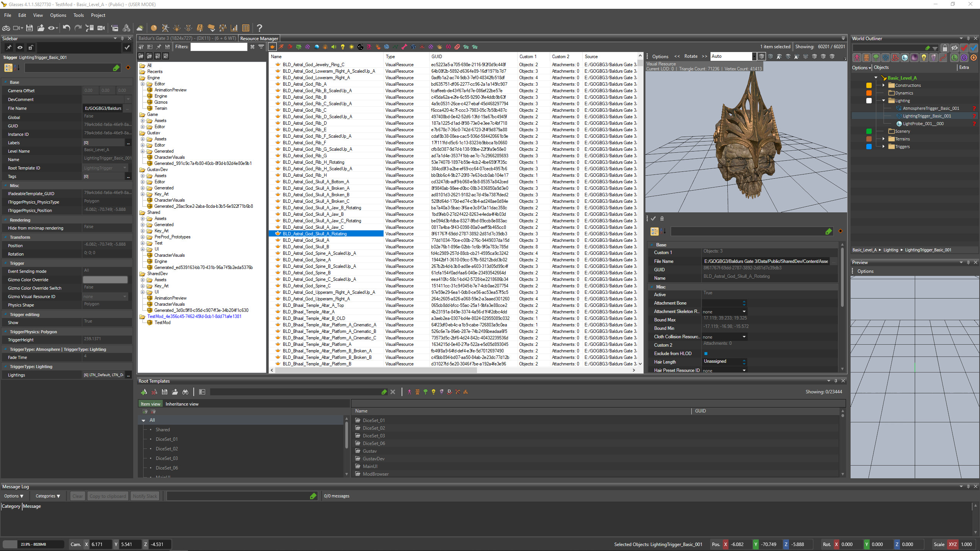Viewport: 980px width, 551px height.
Task: Click the character filter icon in World Outliner
Action: coord(857,57)
